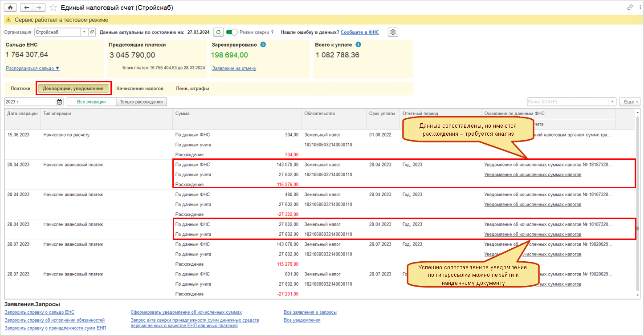The image size is (644, 336).
Task: Toggle the Режим сверки switch
Action: pyautogui.click(x=232, y=32)
